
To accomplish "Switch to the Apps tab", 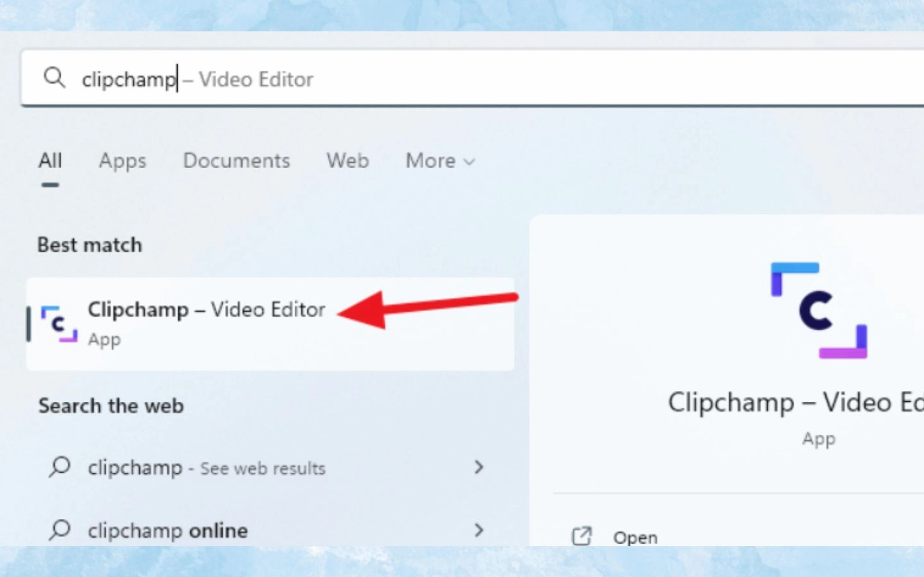I will point(122,161).
